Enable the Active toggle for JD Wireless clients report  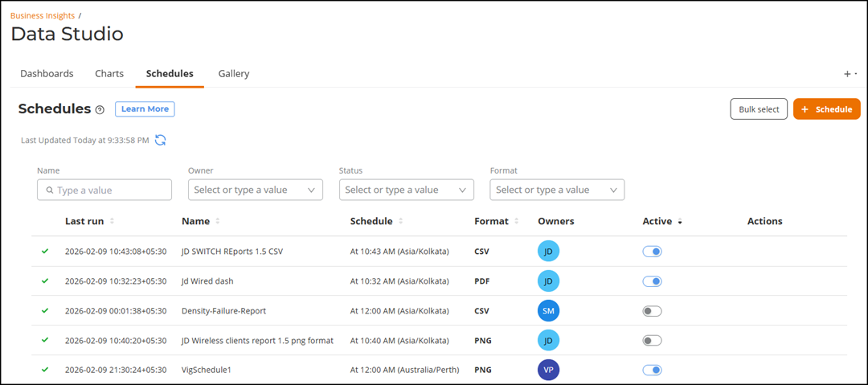pyautogui.click(x=652, y=341)
